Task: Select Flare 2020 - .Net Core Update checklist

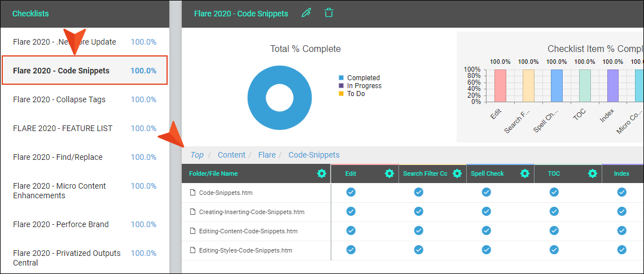Action: click(85, 42)
